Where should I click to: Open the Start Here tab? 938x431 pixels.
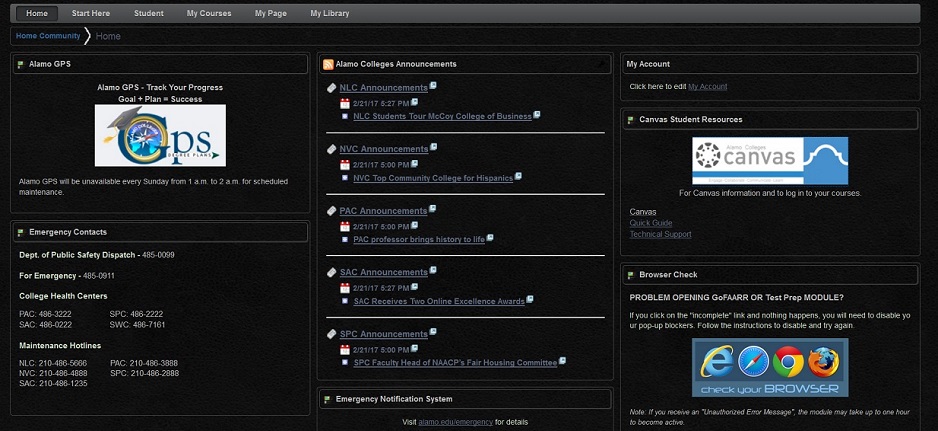point(91,13)
